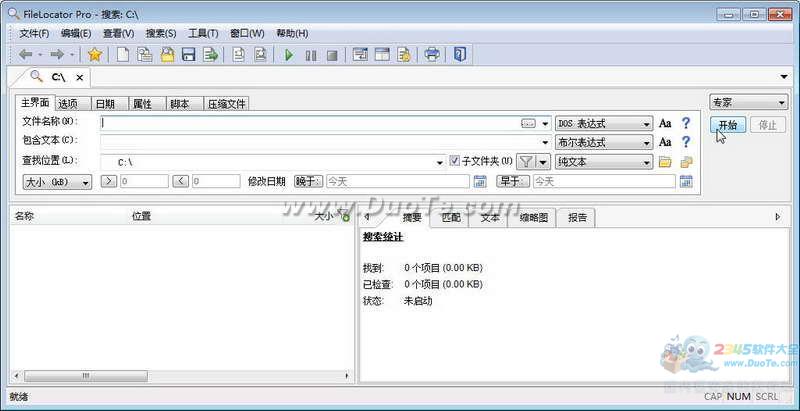Toggle case sensitivity Aa for file name

[x=665, y=123]
